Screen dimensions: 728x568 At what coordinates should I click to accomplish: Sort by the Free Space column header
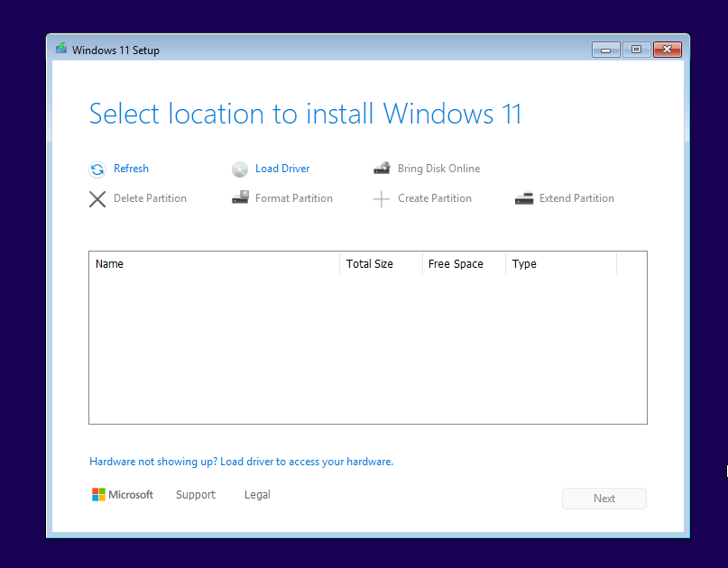point(464,263)
